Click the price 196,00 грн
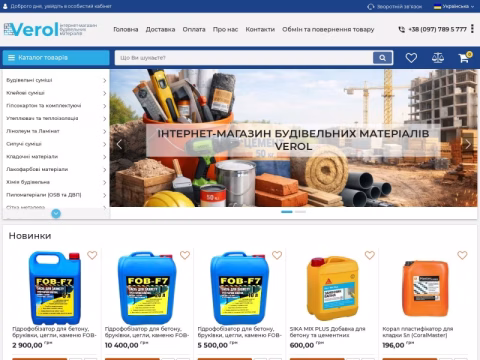Image resolution: width=480 pixels, height=360 pixels. pyautogui.click(x=398, y=345)
